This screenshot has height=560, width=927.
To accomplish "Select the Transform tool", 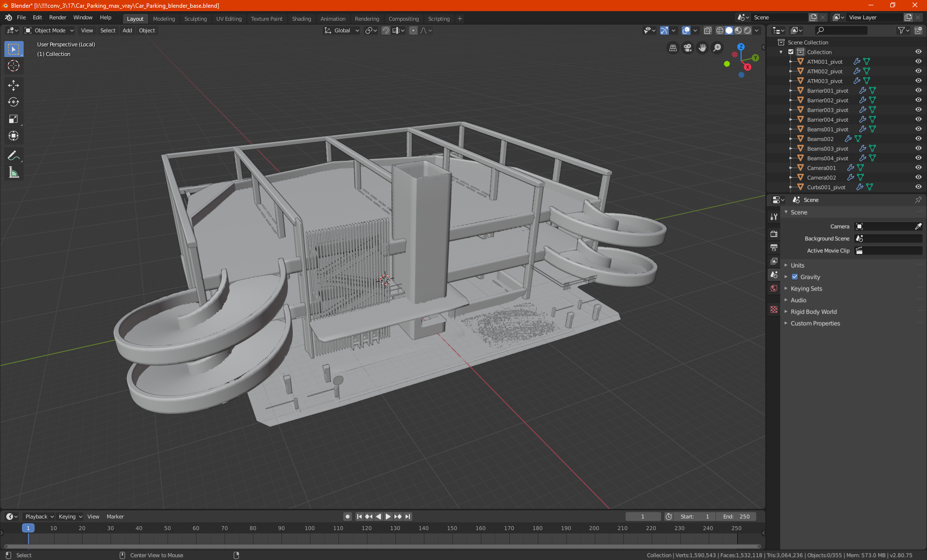I will [x=14, y=136].
